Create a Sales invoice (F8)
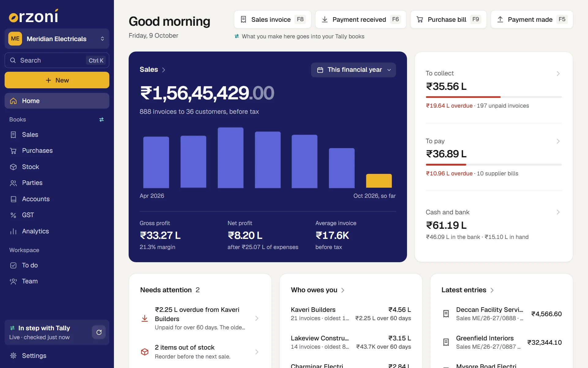Image resolution: width=588 pixels, height=368 pixels. (273, 19)
